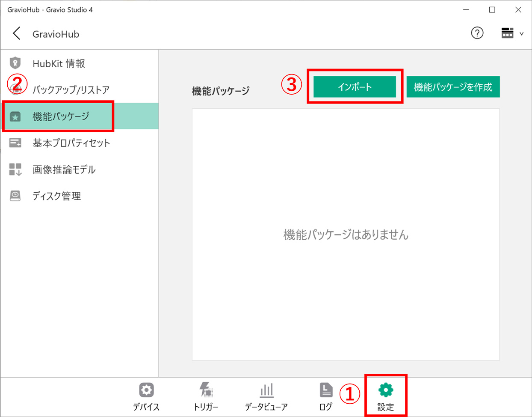Click the ディスク管理 disk icon

coord(15,196)
